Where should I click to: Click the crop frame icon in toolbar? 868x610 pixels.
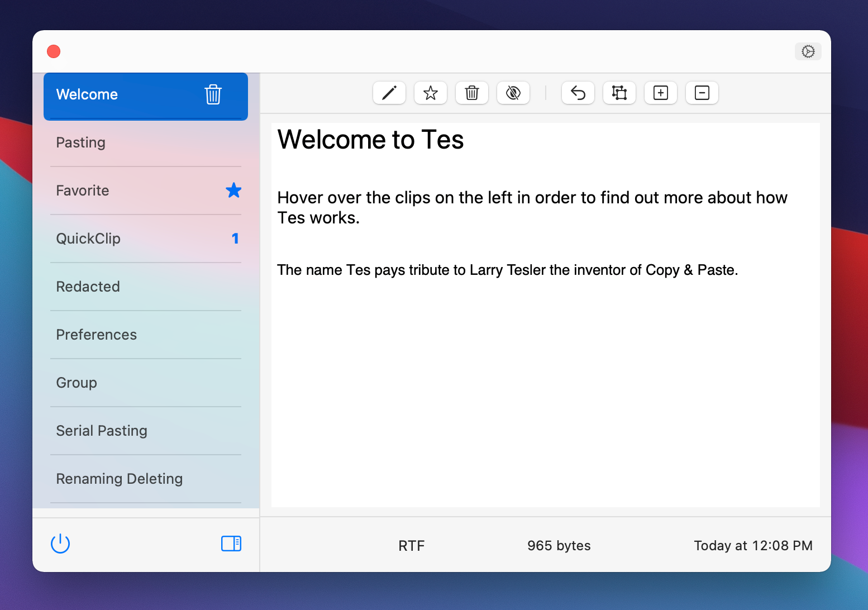coord(619,93)
